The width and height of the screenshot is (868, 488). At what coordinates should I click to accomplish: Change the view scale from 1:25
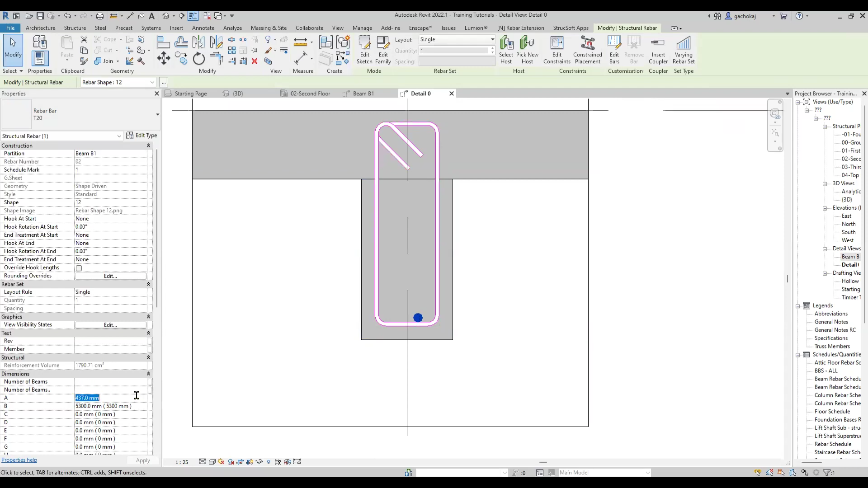(x=181, y=462)
